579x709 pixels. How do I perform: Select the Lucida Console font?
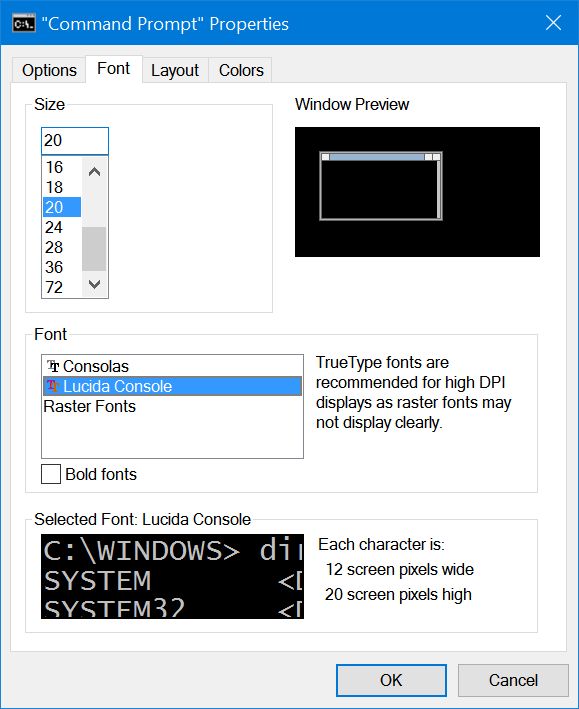(172, 386)
